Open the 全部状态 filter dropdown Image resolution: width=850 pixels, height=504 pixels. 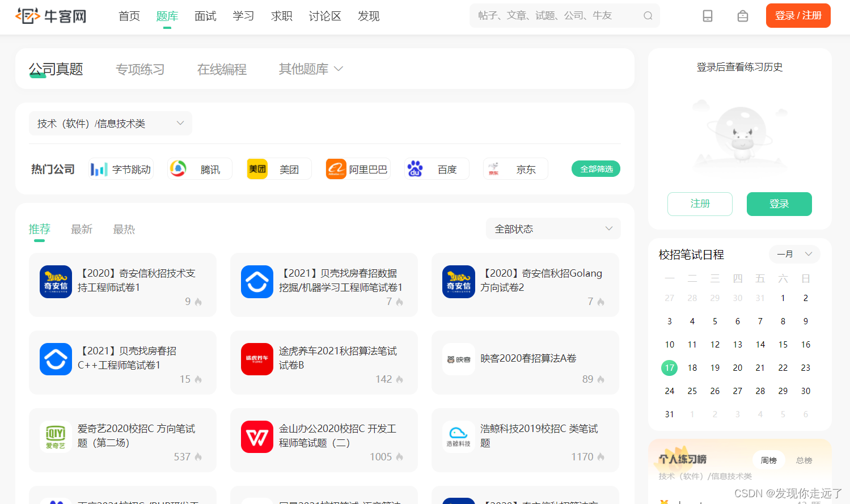tap(553, 229)
